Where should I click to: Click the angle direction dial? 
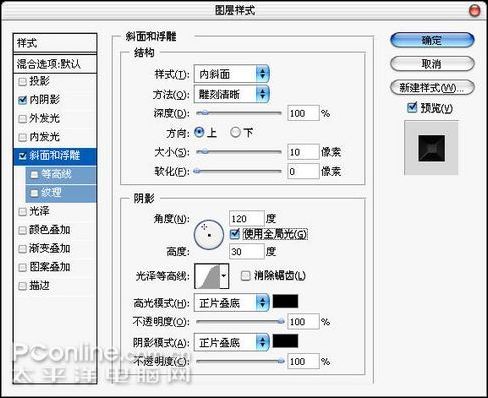tap(209, 235)
